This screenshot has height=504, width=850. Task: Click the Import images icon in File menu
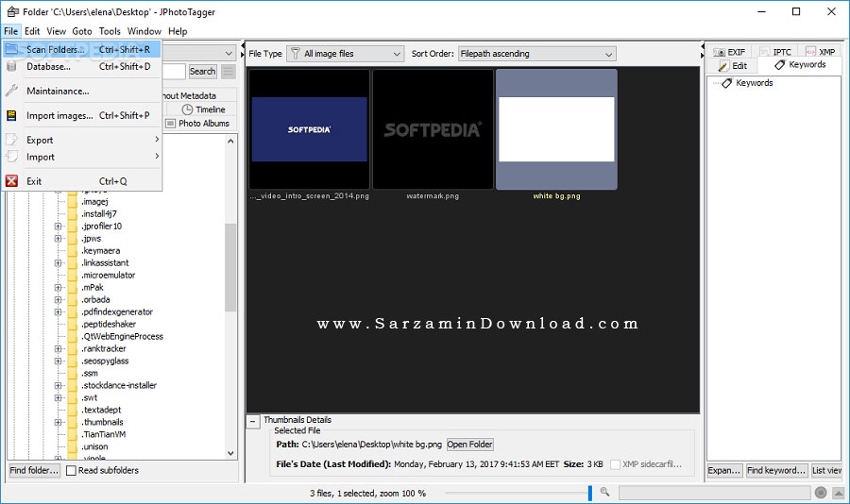point(11,115)
